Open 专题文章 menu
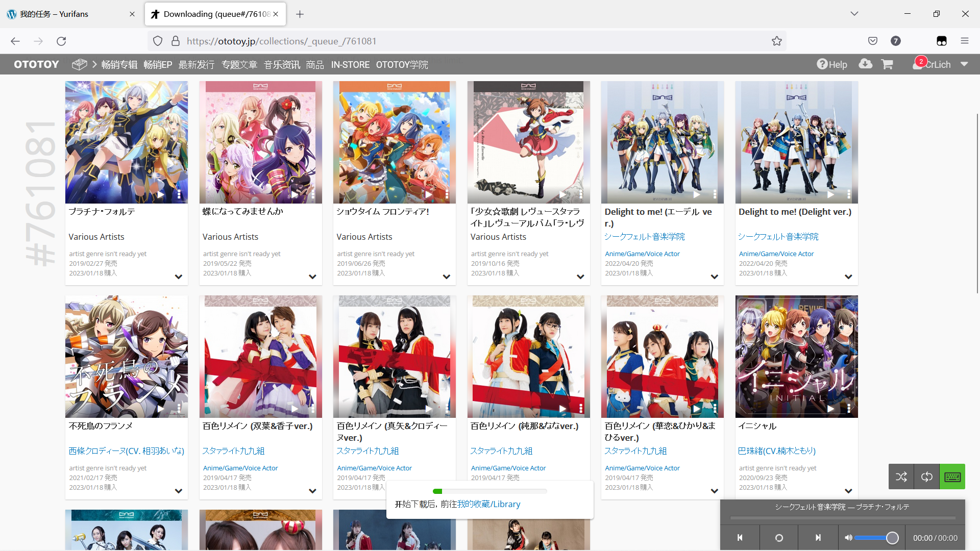Image resolution: width=980 pixels, height=551 pixels. click(239, 64)
